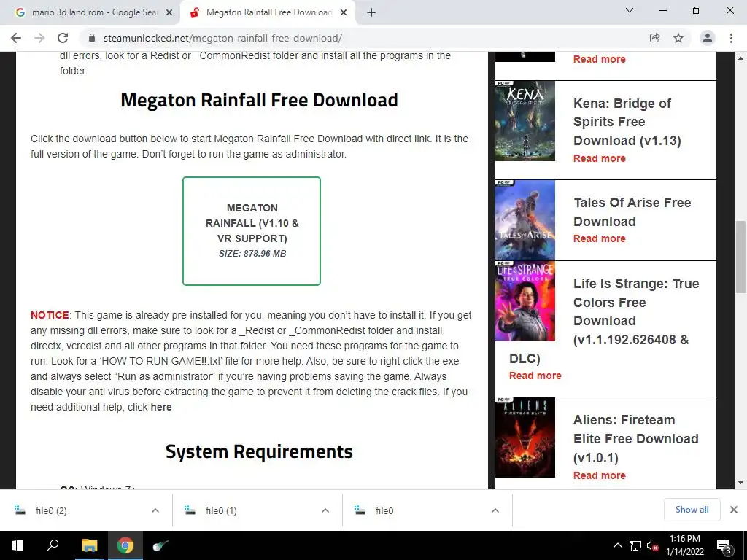Open the tab search chevron

630,10
